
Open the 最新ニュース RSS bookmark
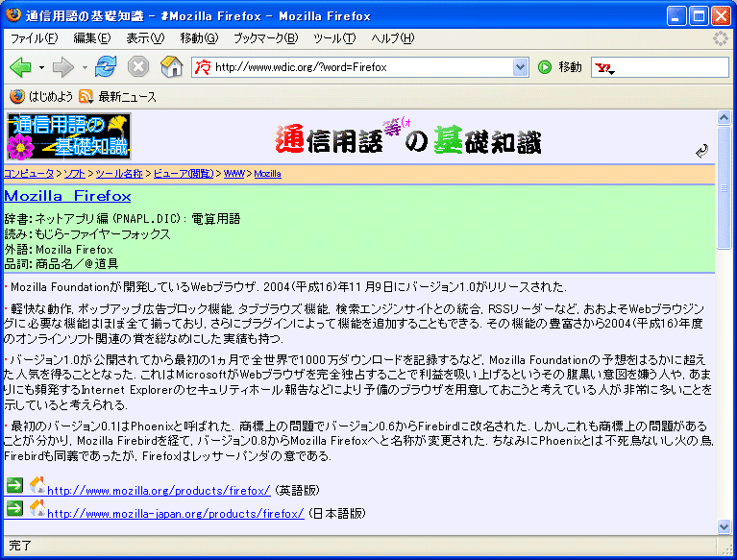[117, 97]
